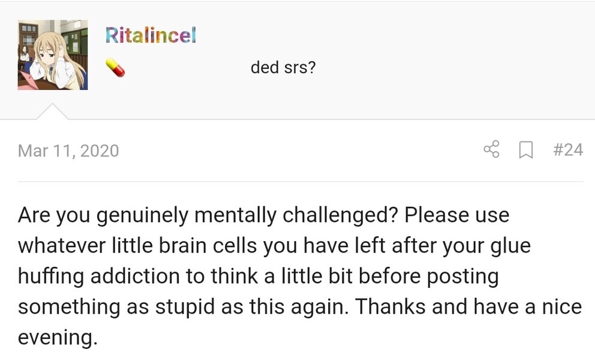Bookmark this post with the bookmark icon
Screen dimensions: 595x364
tap(526, 149)
